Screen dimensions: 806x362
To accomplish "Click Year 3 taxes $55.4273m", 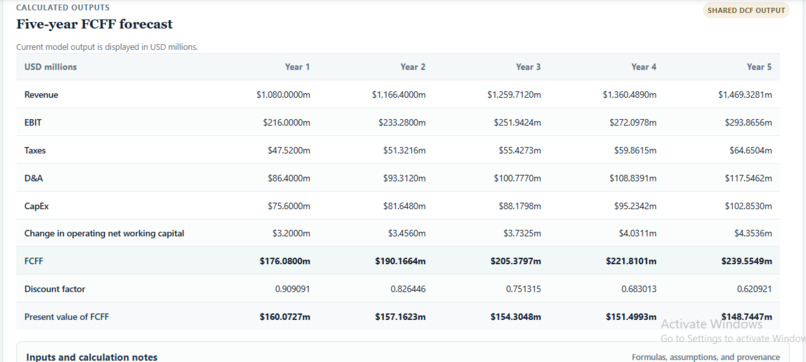I will (520, 151).
